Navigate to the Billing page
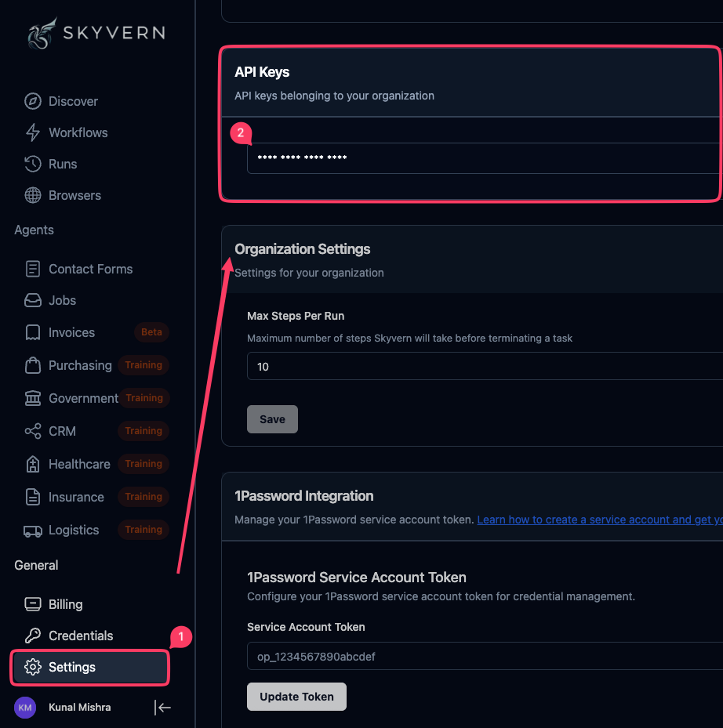 click(x=66, y=604)
